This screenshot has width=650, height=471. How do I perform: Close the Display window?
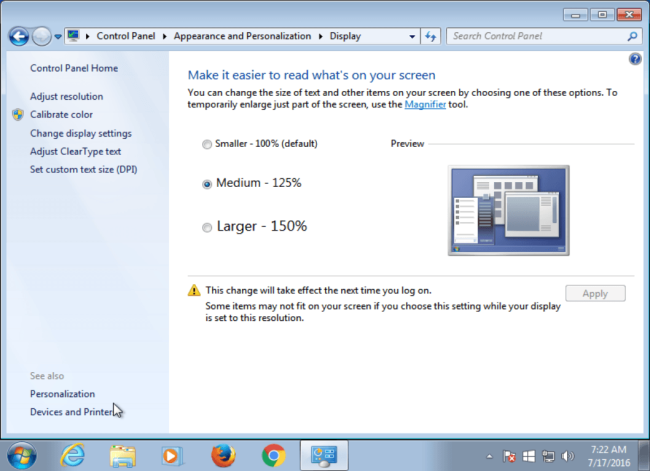point(629,15)
